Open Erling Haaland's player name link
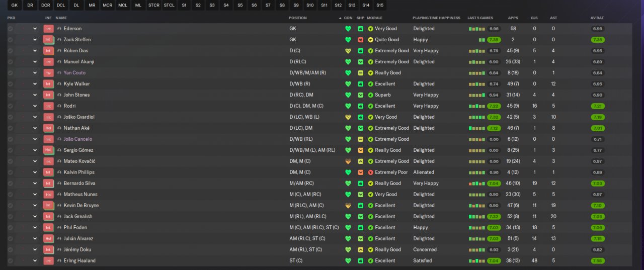644x270 pixels. click(x=79, y=261)
